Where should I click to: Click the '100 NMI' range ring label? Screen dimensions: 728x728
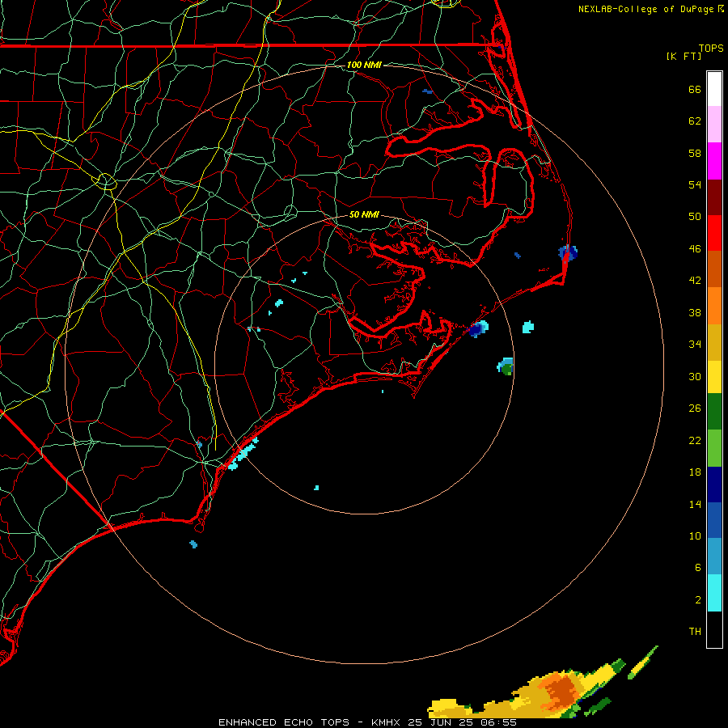pyautogui.click(x=364, y=65)
